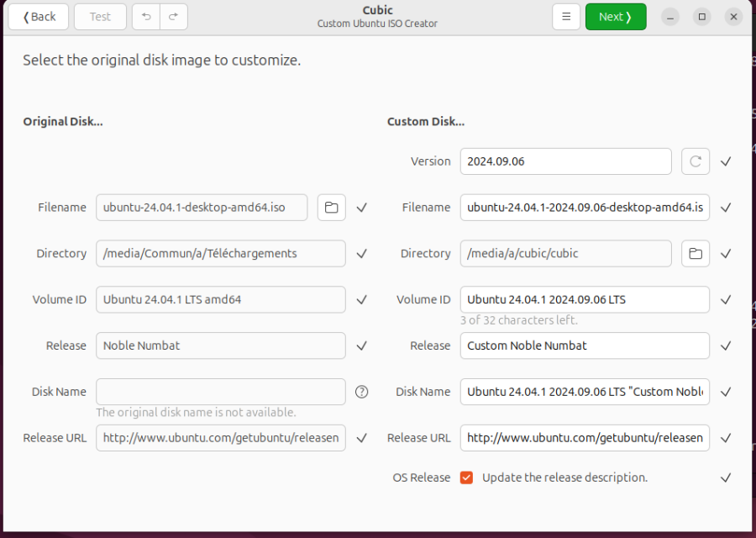Browse for original disk ISO file
The width and height of the screenshot is (756, 538).
[x=331, y=208]
